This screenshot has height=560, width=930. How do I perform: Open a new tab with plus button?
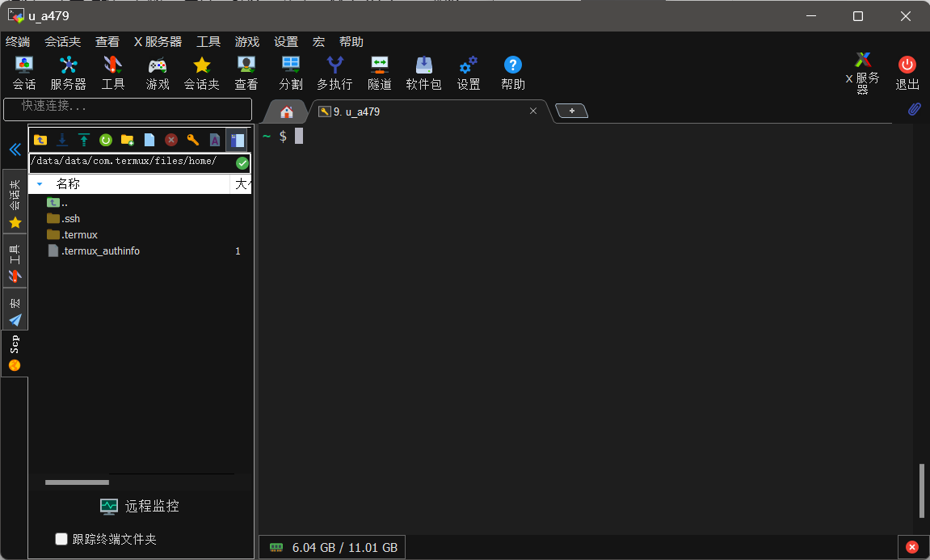[x=571, y=111]
